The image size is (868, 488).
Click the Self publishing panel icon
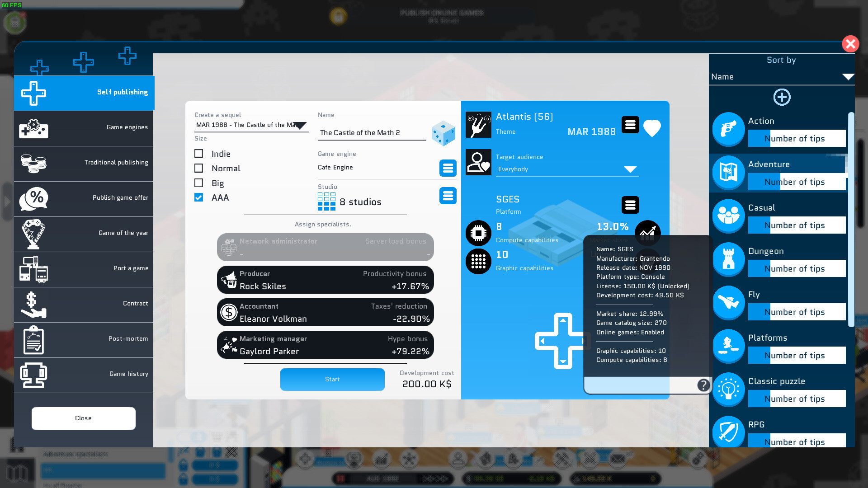tap(34, 92)
